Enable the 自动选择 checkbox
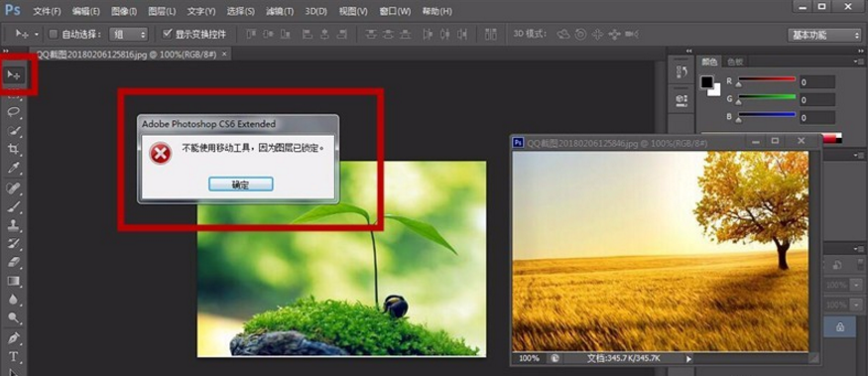 pyautogui.click(x=54, y=35)
